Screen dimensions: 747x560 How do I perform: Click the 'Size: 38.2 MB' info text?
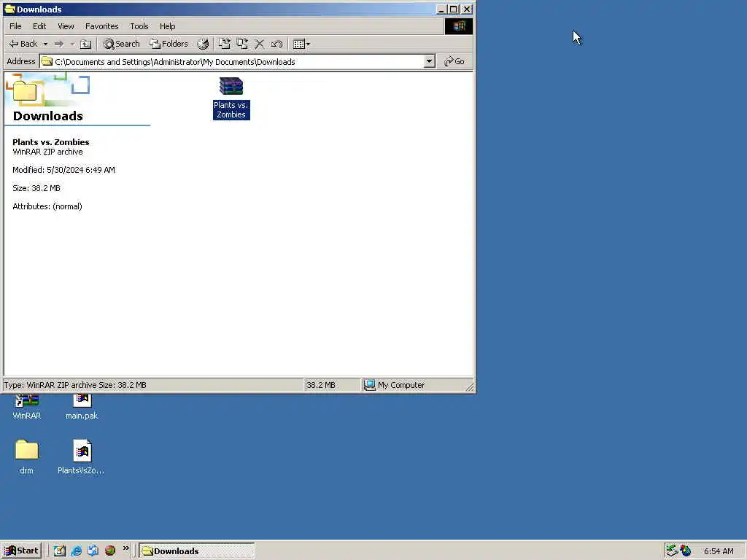click(x=36, y=188)
